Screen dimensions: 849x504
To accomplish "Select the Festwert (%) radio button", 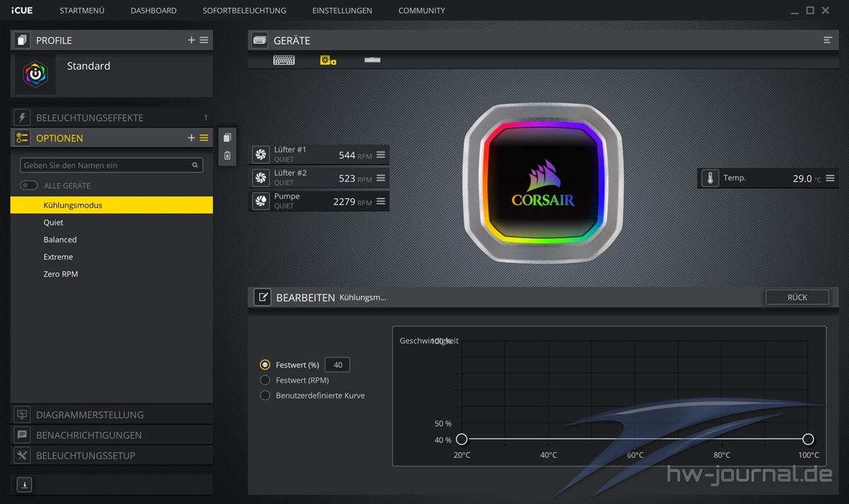I will click(x=265, y=365).
